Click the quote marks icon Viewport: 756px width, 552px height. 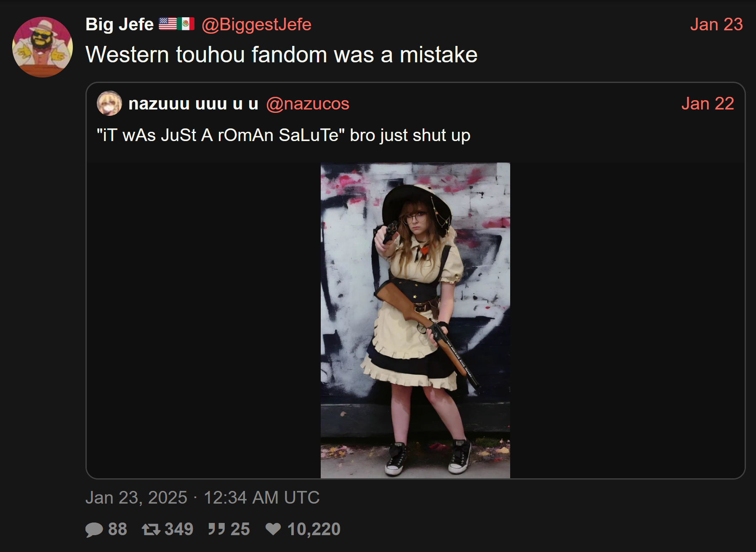pos(217,529)
